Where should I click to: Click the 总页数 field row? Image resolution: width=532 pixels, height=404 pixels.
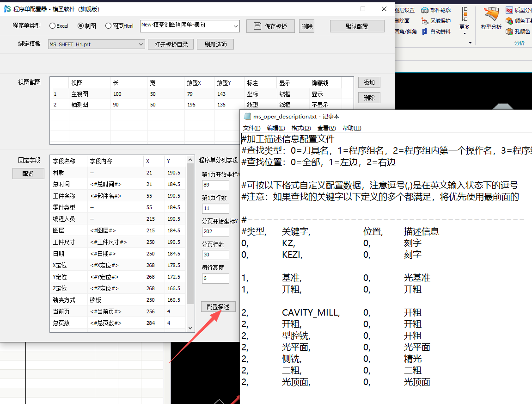(x=118, y=323)
